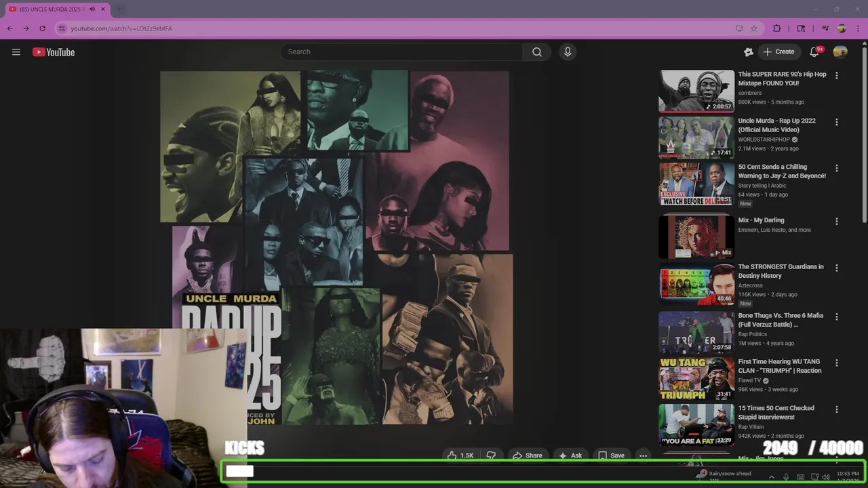Click the youtube.com address bar URL
Viewport: 868px width, 488px height.
[x=121, y=28]
